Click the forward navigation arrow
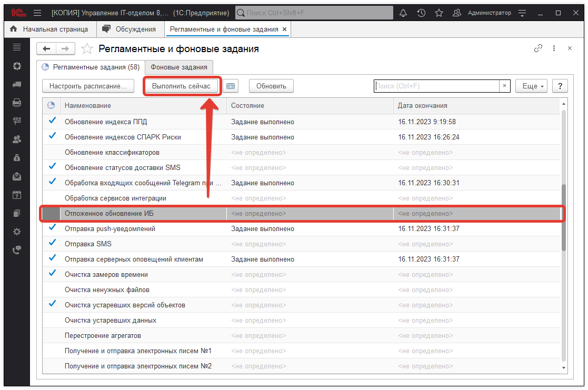Image resolution: width=588 pixels, height=390 pixels. point(65,48)
